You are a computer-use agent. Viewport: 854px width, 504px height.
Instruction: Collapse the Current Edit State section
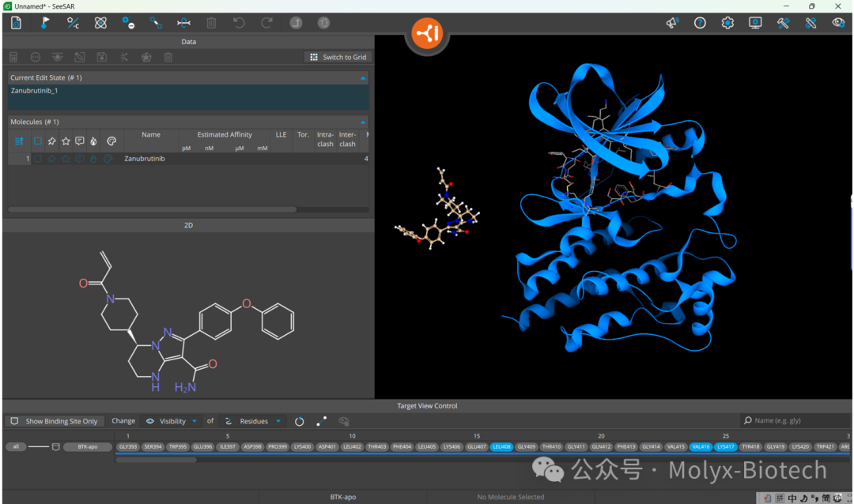(x=363, y=78)
